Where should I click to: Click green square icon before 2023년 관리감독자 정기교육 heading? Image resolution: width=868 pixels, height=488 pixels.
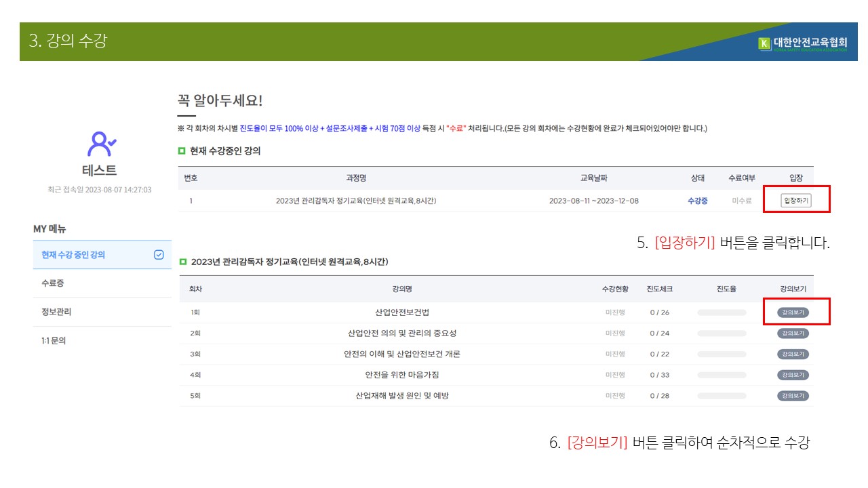(182, 262)
